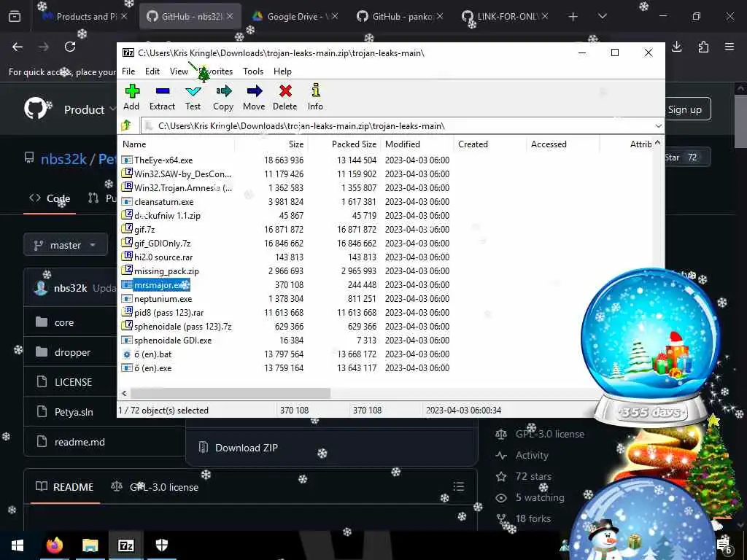Go up one folder level in 7-Zip
The height and width of the screenshot is (560, 747).
click(x=126, y=125)
